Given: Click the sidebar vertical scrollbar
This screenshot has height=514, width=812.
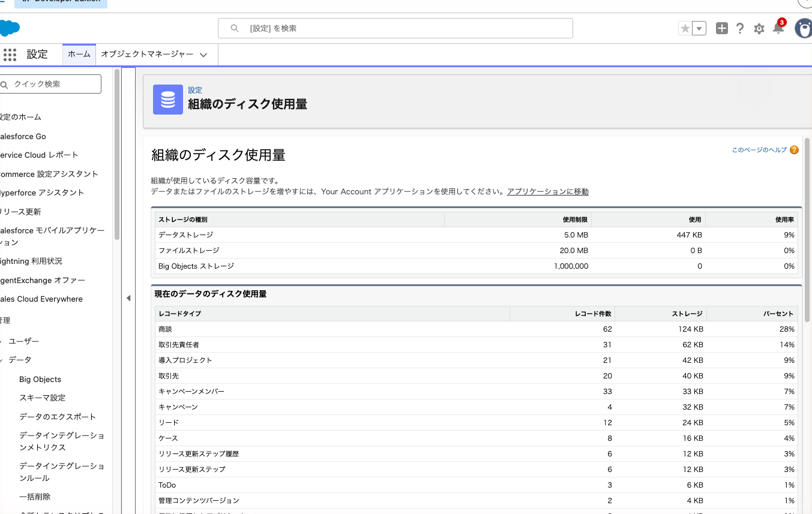Looking at the screenshot, I should coord(117,155).
